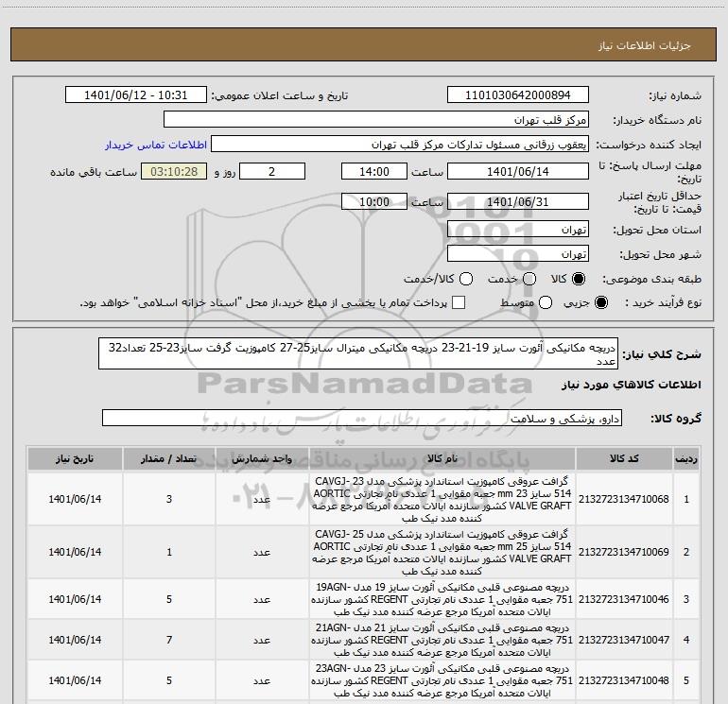728x704 pixels.
Task: Click product code 213272313471​0048
Action: click(624, 680)
